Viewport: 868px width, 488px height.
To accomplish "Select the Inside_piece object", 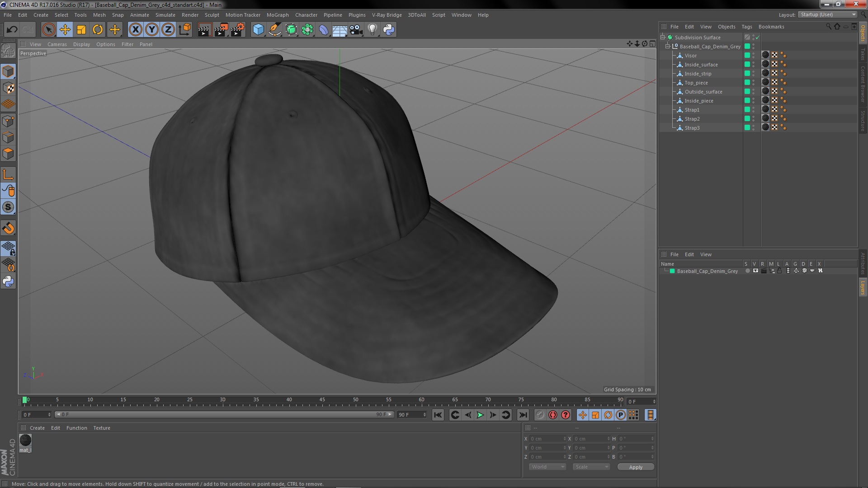I will click(699, 101).
